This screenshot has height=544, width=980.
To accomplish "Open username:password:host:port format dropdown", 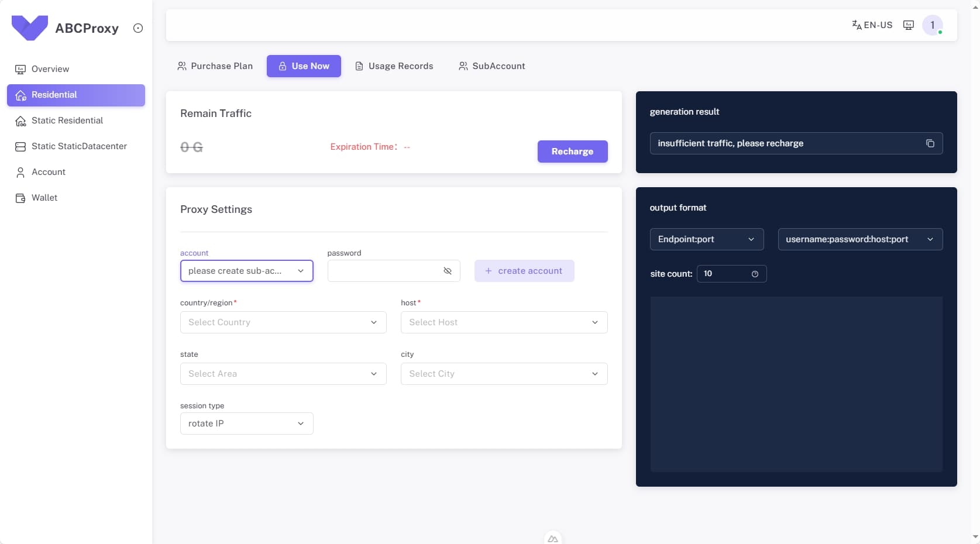I will [x=859, y=239].
